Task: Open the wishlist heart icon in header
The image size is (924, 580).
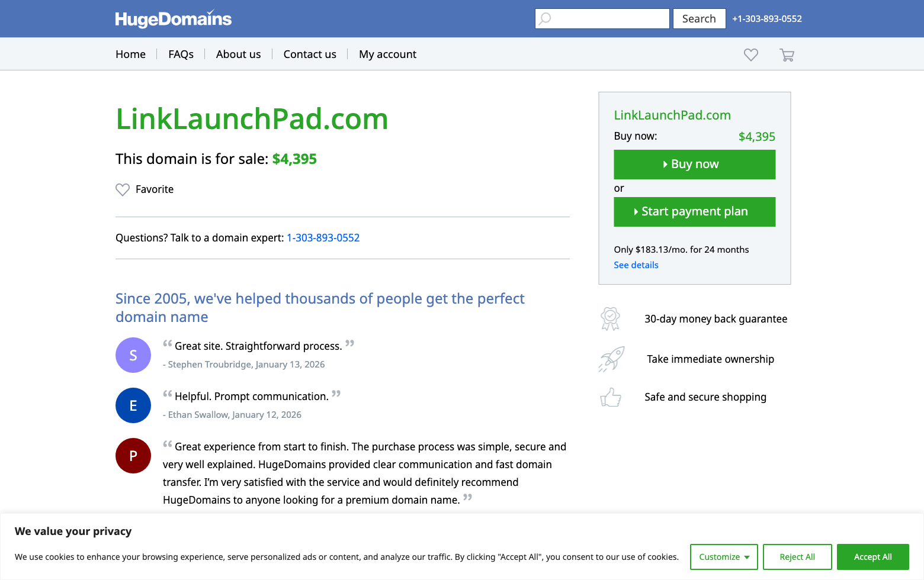Action: click(x=750, y=54)
